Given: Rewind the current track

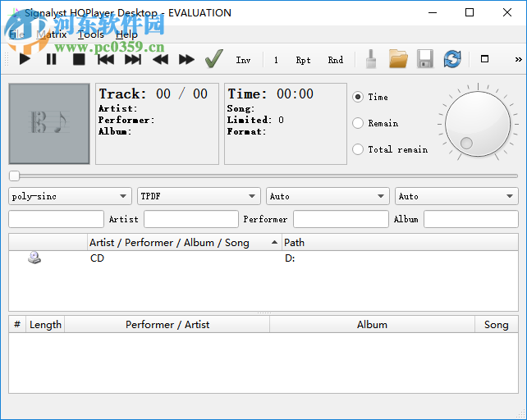Looking at the screenshot, I should pyautogui.click(x=160, y=59).
